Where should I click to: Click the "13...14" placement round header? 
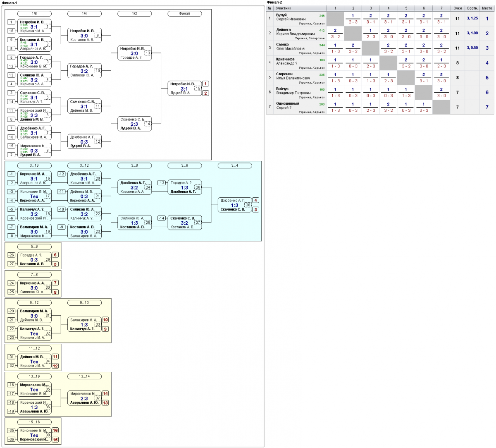point(84,376)
